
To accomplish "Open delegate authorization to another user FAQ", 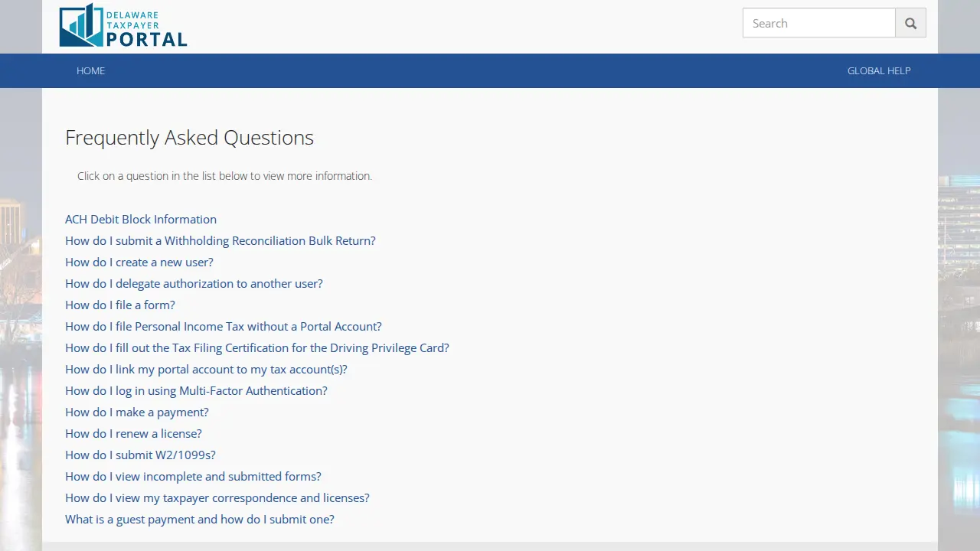I will tap(194, 283).
